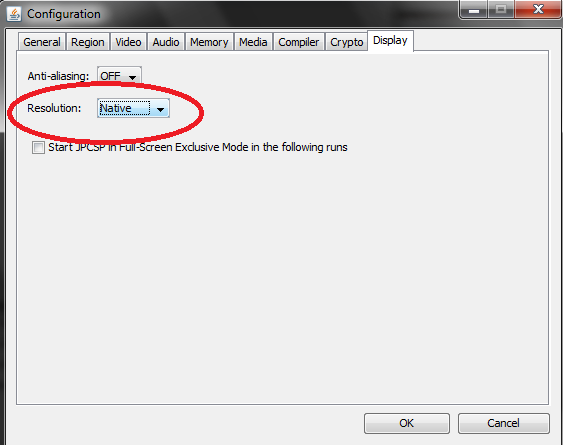The image size is (563, 445).
Task: Expand the Resolution dropdown arrow
Action: (160, 109)
